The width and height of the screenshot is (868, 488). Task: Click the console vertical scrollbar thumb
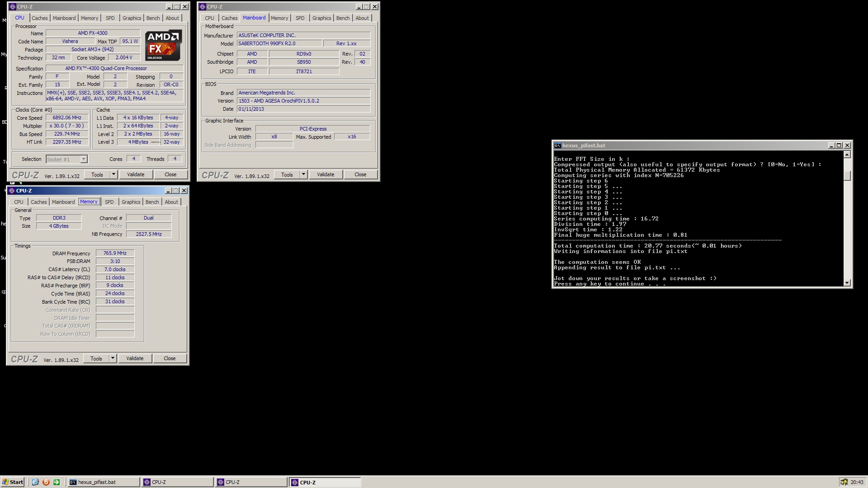pos(847,176)
